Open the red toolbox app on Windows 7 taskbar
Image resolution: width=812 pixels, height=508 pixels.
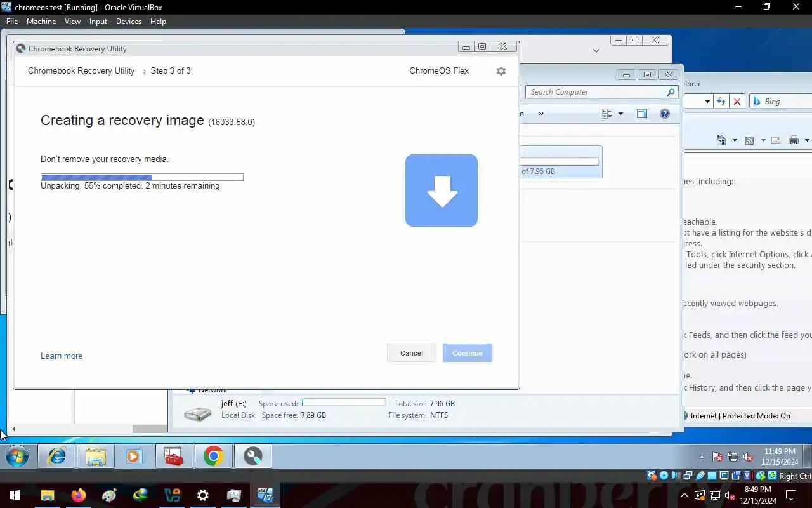tap(174, 456)
